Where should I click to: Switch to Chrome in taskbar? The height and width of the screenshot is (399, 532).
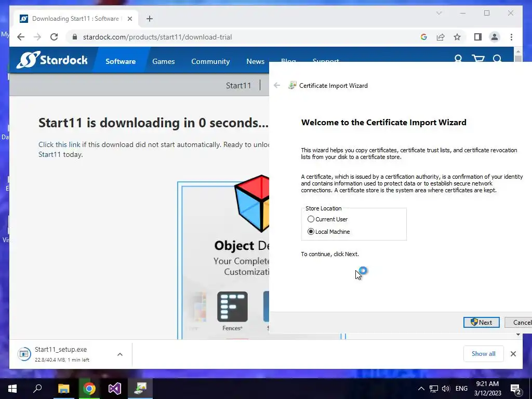coord(89,389)
